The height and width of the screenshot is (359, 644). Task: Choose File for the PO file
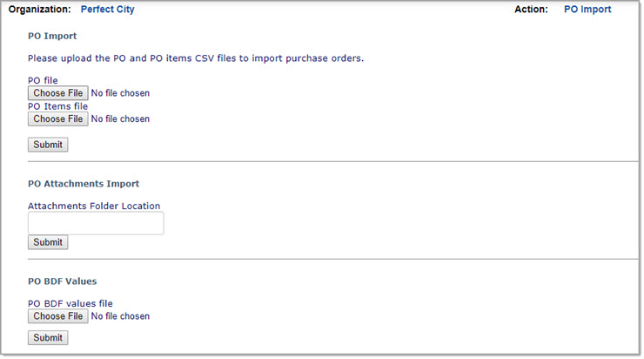pyautogui.click(x=57, y=93)
